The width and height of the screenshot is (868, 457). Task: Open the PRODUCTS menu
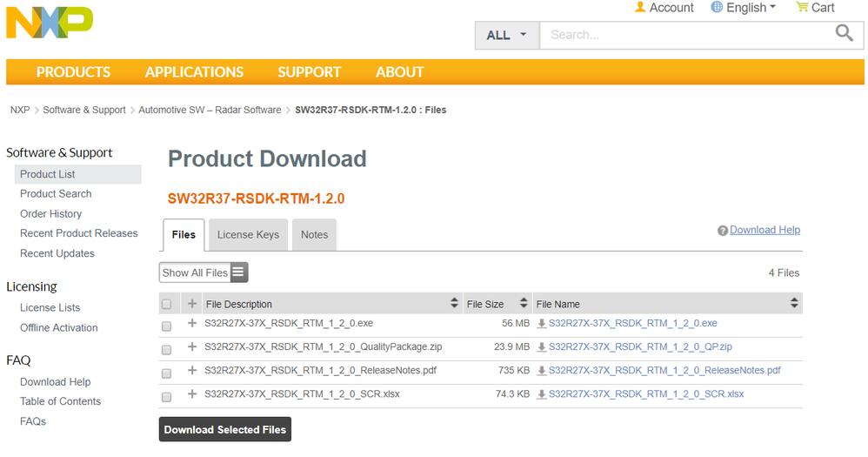(x=73, y=72)
